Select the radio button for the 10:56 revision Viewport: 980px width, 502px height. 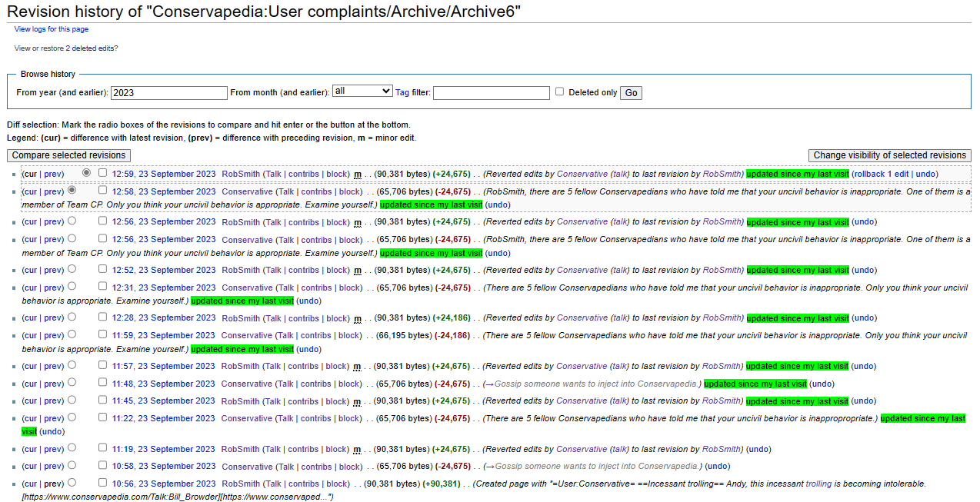coord(72,483)
